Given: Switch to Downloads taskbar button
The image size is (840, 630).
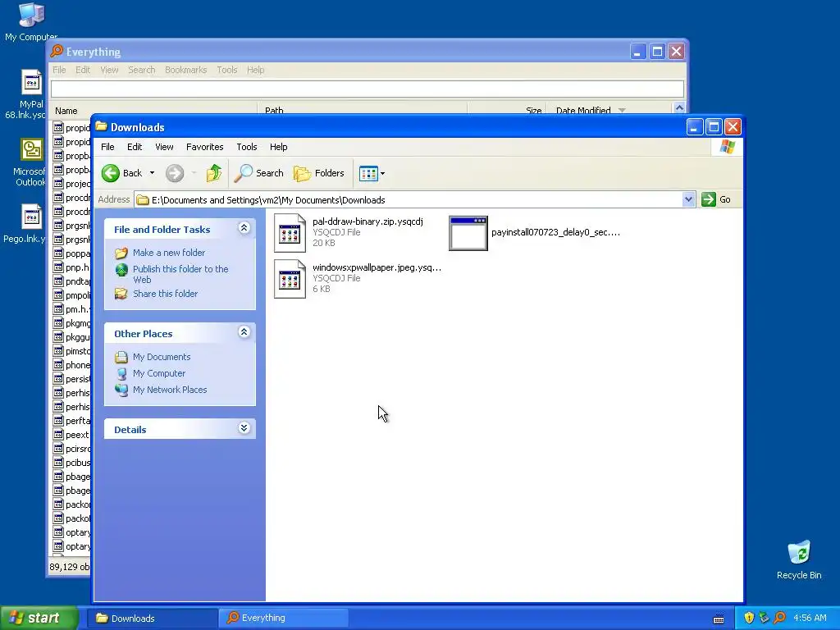Looking at the screenshot, I should pos(153,619).
